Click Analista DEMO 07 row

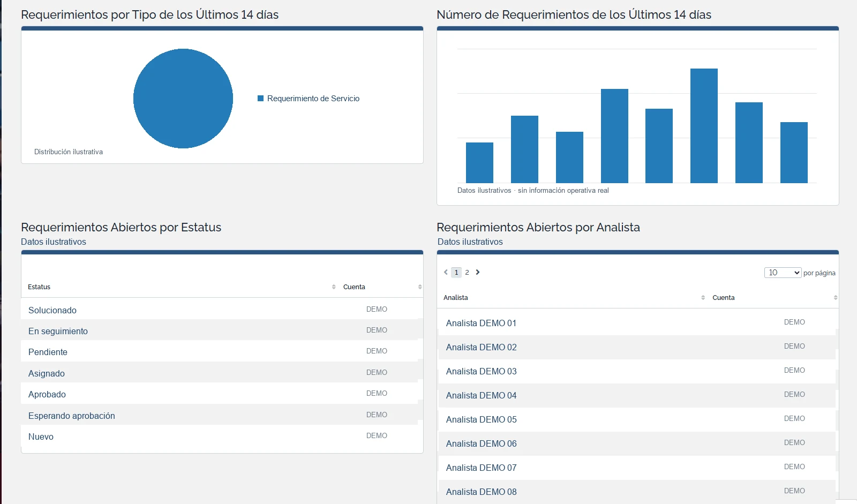coord(637,468)
